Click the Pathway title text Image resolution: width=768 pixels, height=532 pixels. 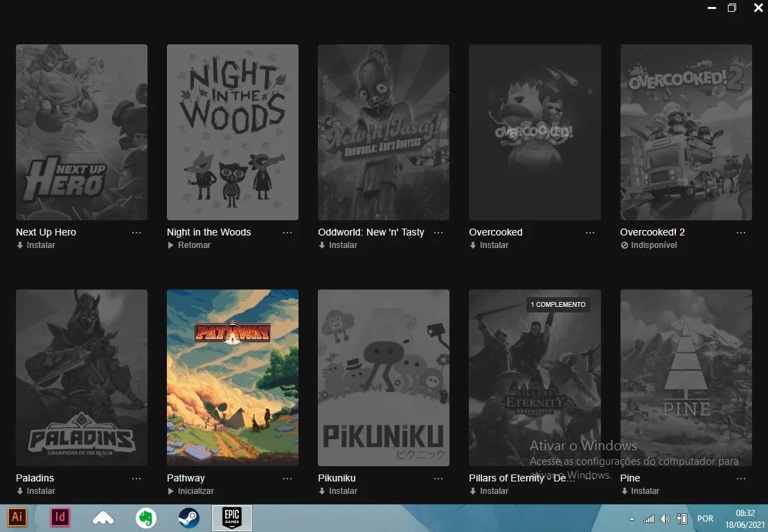coord(186,478)
